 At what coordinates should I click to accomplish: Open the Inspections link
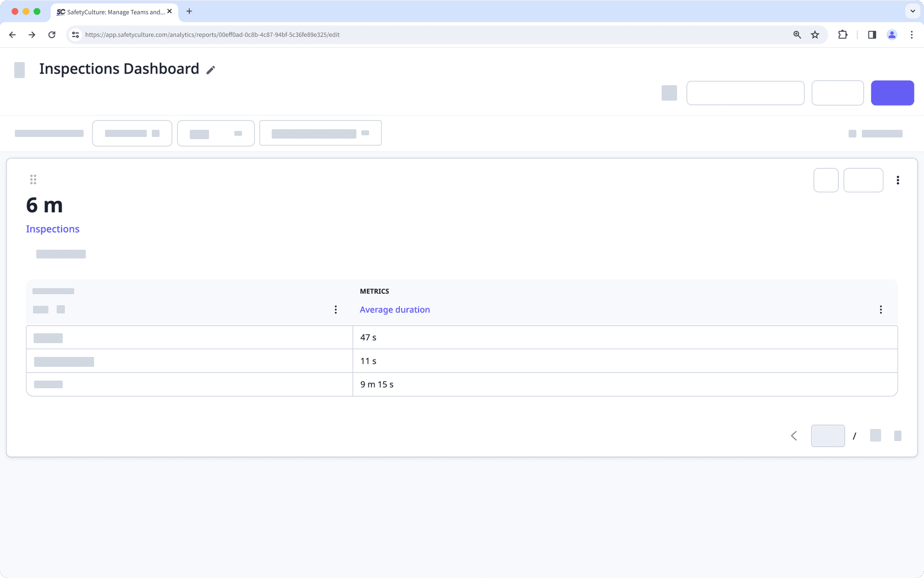[52, 229]
